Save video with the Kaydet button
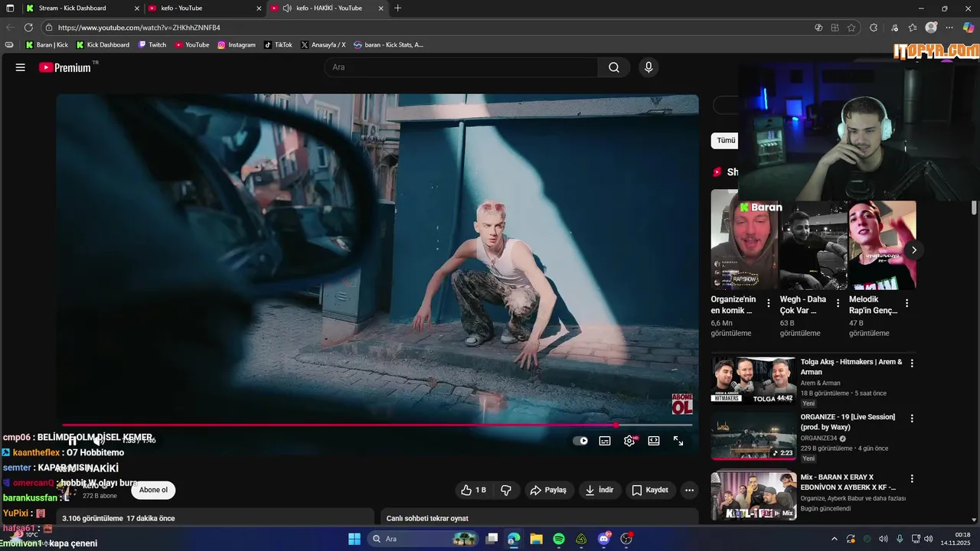 coord(650,490)
